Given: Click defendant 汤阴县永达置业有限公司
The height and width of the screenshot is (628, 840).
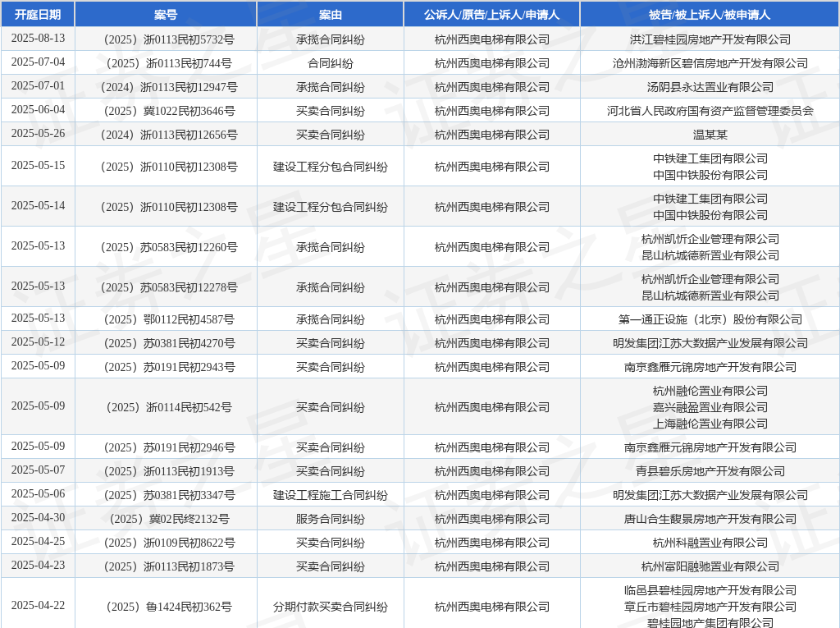Looking at the screenshot, I should (x=710, y=87).
